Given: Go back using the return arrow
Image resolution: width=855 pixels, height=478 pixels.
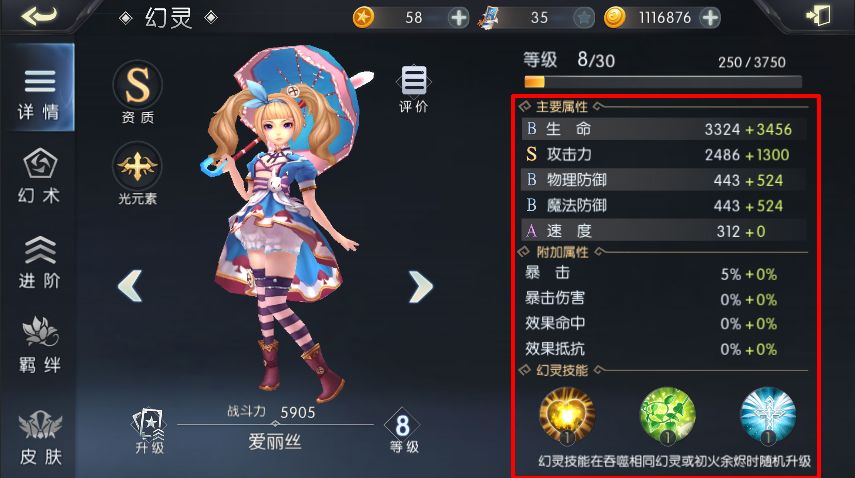Looking at the screenshot, I should (x=39, y=16).
